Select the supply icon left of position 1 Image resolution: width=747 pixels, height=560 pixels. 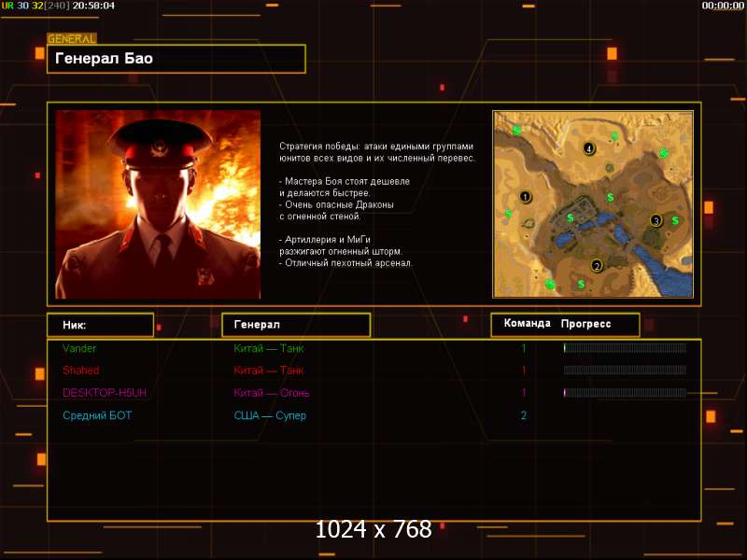click(x=508, y=214)
